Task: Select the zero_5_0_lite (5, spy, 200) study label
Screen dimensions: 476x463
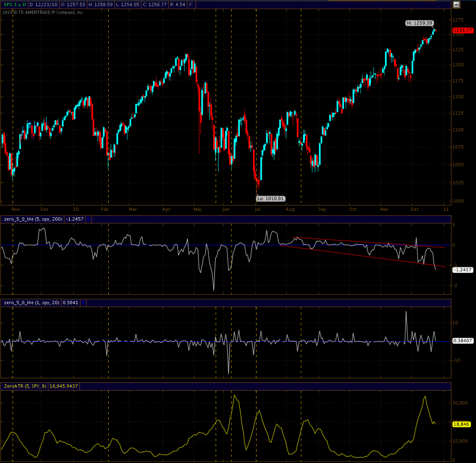Action: tap(33, 219)
